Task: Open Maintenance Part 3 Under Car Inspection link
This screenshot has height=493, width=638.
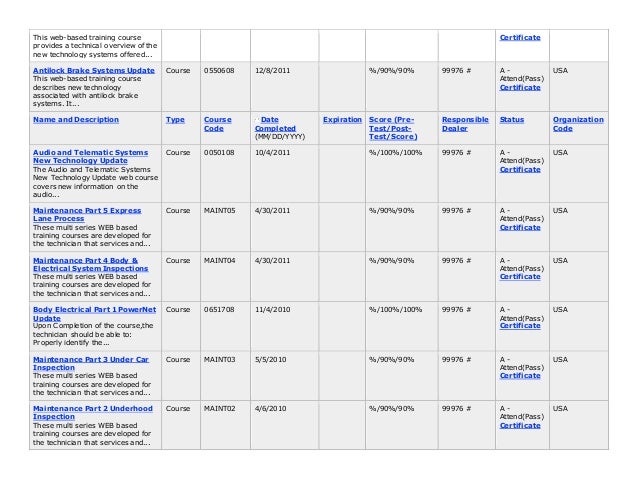Action: pyautogui.click(x=91, y=364)
